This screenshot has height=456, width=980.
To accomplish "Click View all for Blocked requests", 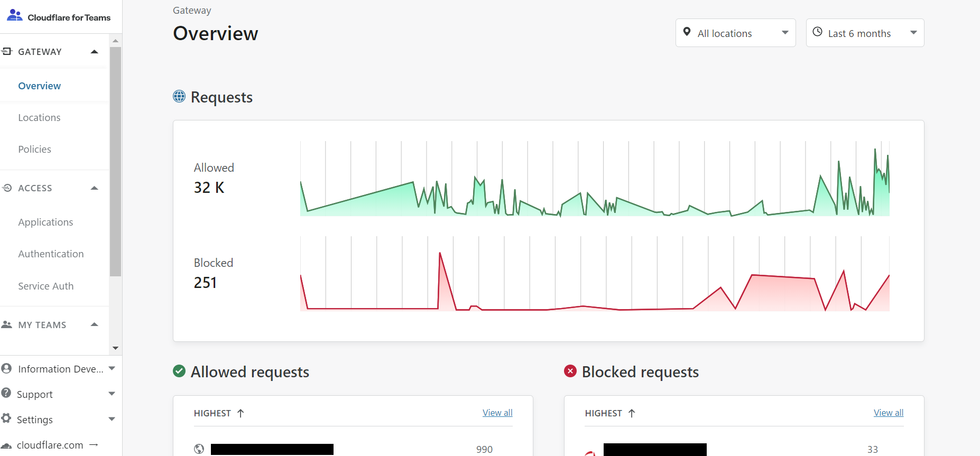I will tap(889, 413).
